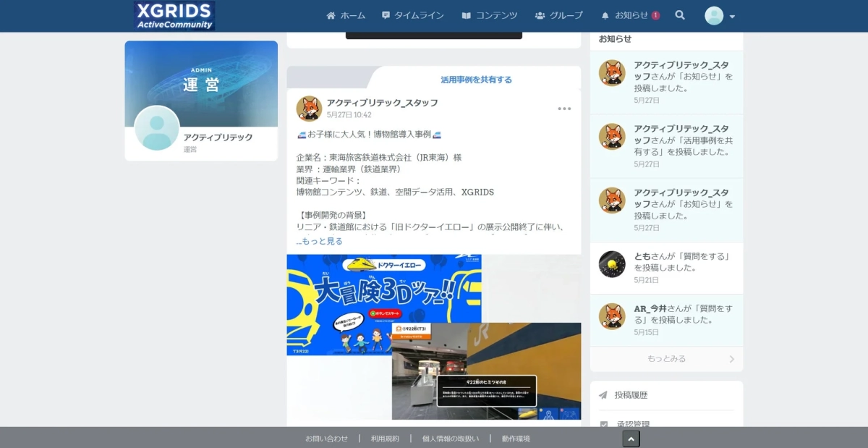Click the header user avatar
Screen dimensions: 868x448
pos(714,16)
